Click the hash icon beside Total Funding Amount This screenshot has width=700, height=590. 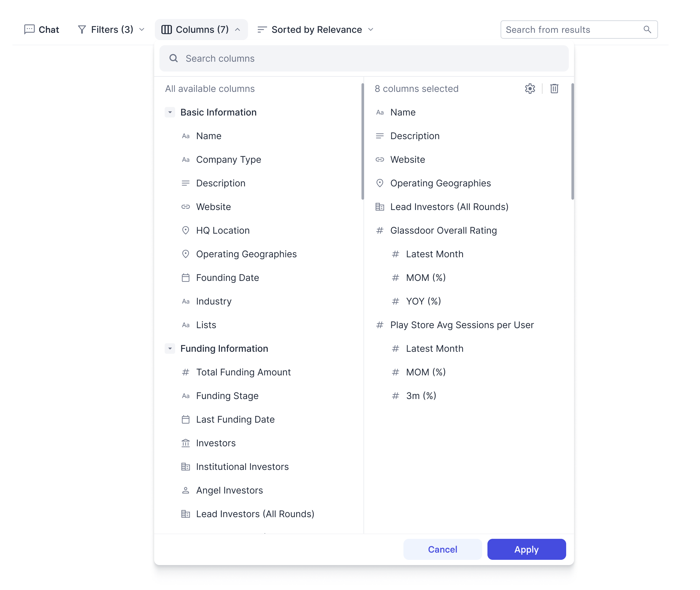point(186,372)
